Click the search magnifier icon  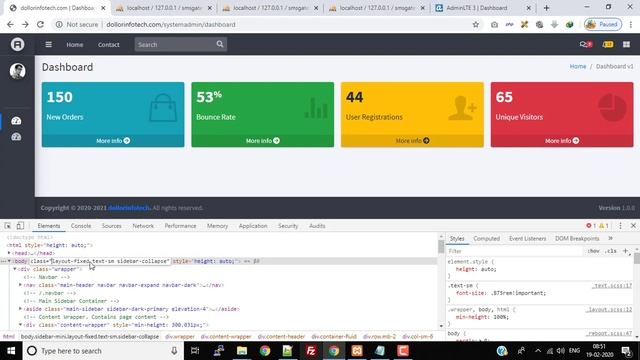[x=220, y=44]
